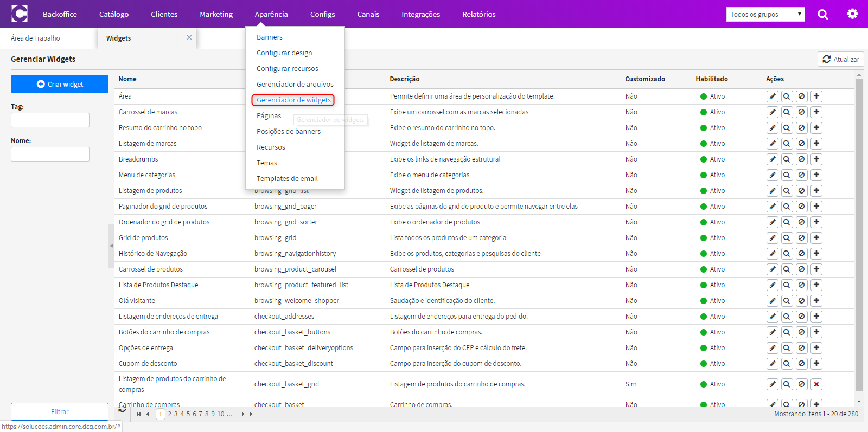Focus the Tag input field
Viewport: 868px width, 432px height.
[50, 120]
